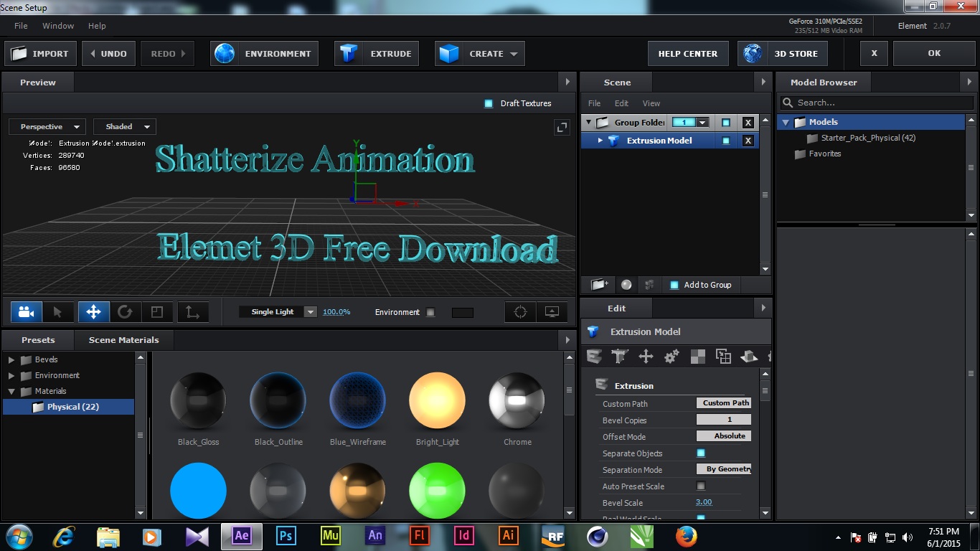The image size is (980, 551).
Task: Expand the Bevels preset folder
Action: [x=11, y=359]
